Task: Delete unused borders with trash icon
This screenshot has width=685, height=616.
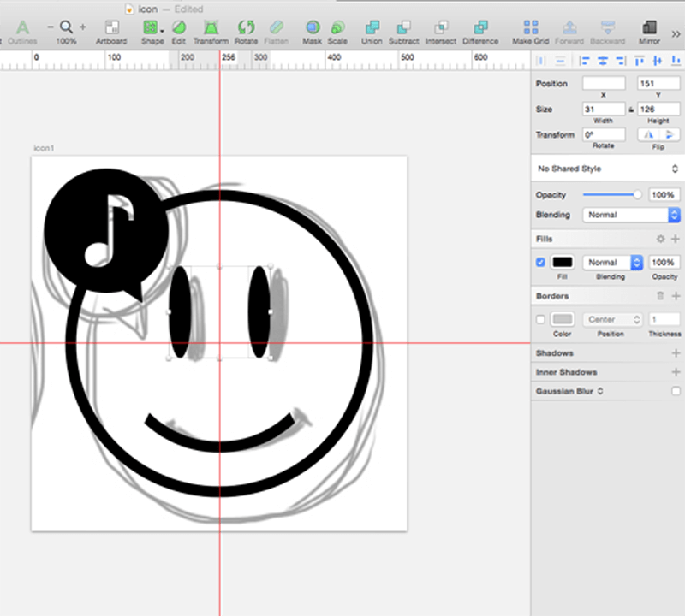Action: point(660,296)
